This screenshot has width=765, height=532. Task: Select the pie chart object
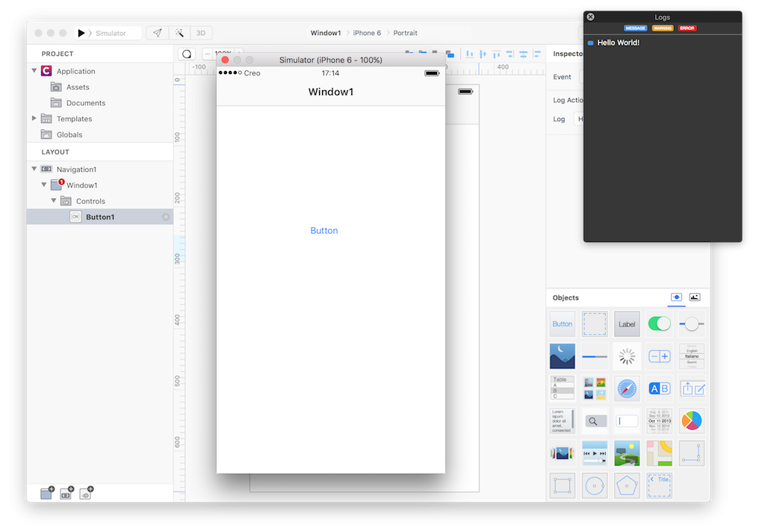[691, 421]
